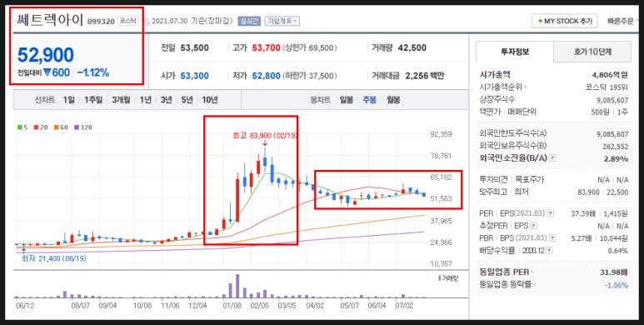Screen dimensions: 644x325
Task: Click the 전일 53,500 value
Action: [194, 48]
